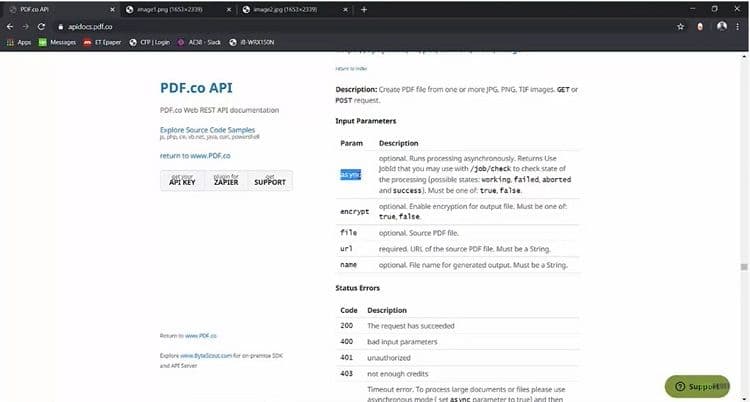Open Explore Source Code Samples link
750x402 pixels.
(x=207, y=130)
